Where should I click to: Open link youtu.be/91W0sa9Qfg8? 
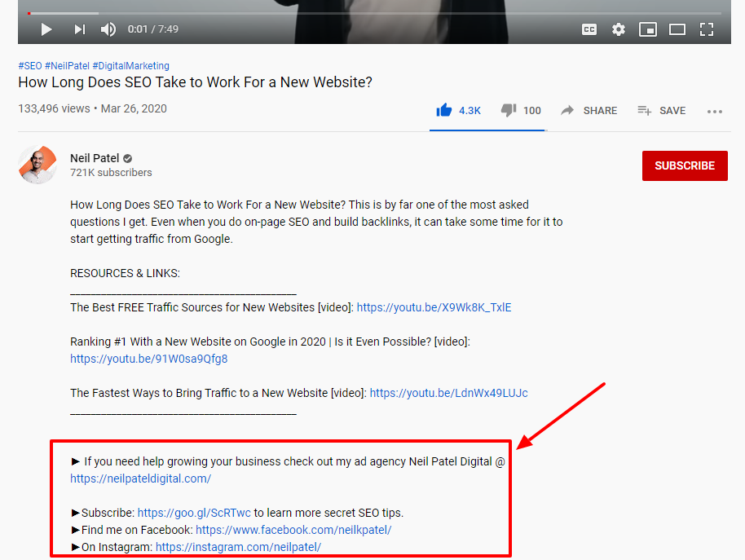pos(148,359)
